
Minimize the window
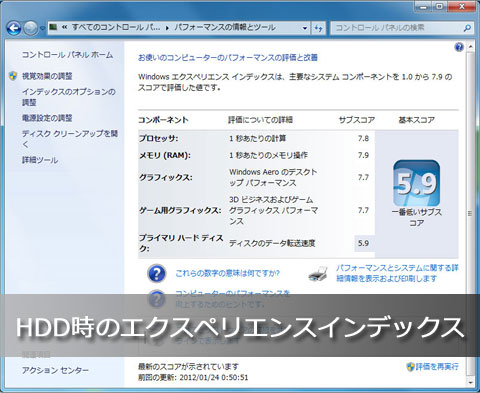[424, 6]
